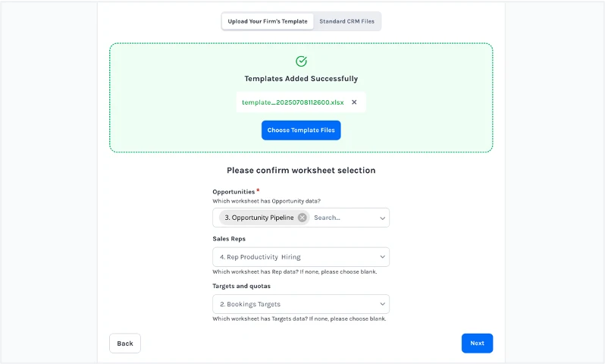
Task: Click the Targets and quotas dropdown arrow
Action: [x=382, y=304]
